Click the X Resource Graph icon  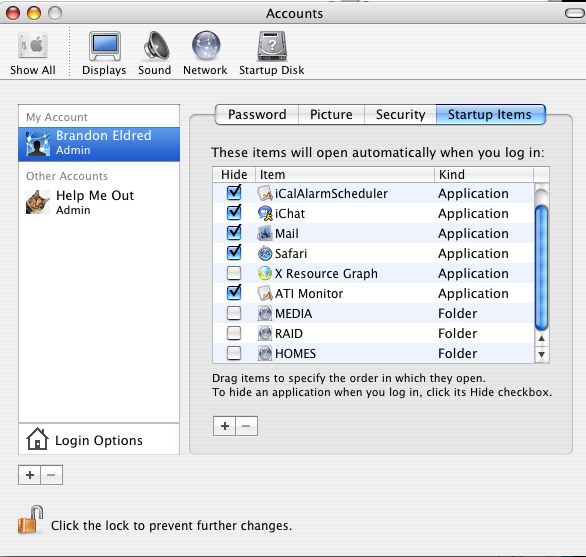coord(265,273)
